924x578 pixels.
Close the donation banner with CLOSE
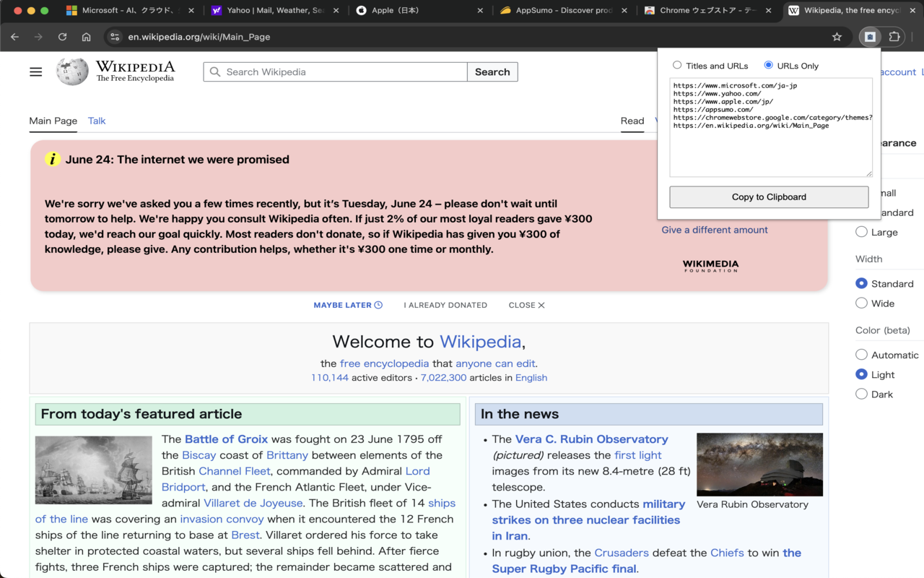pyautogui.click(x=526, y=305)
